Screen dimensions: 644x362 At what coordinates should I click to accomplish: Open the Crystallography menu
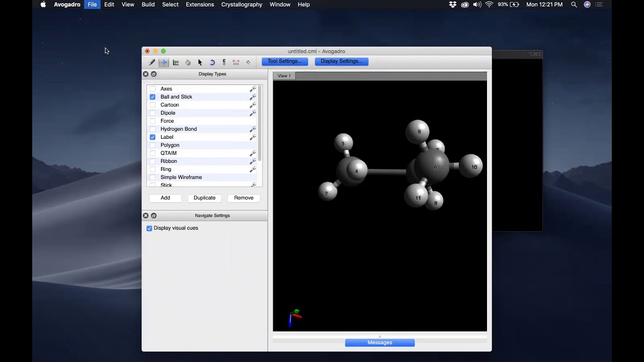(x=242, y=5)
